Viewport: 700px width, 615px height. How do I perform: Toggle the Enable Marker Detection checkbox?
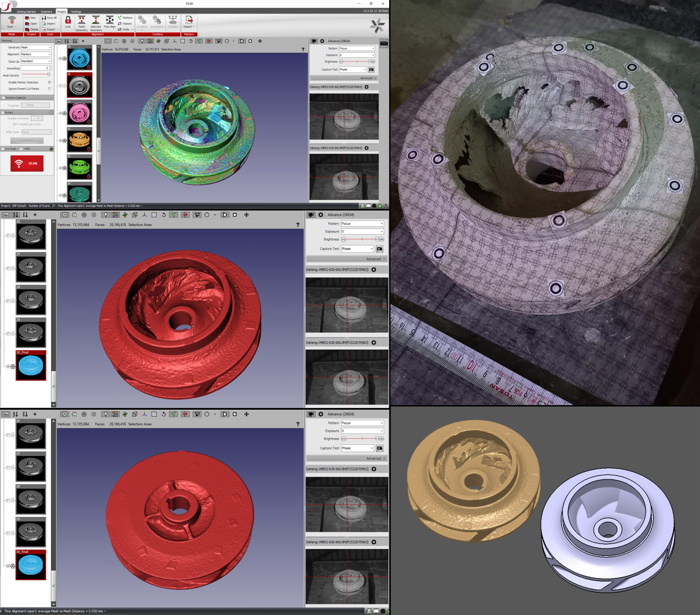click(50, 83)
